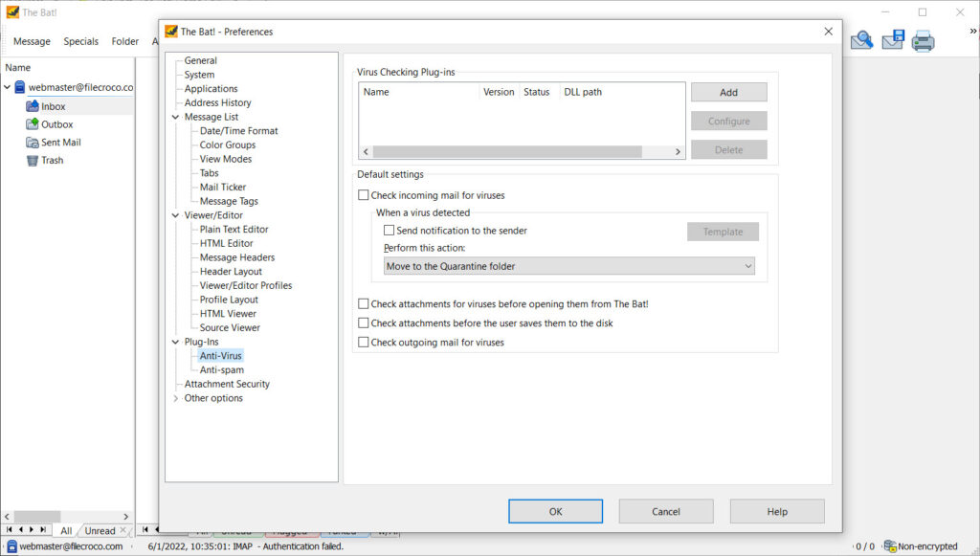Select Message Headers in preferences tree
The image size is (980, 556).
237,257
